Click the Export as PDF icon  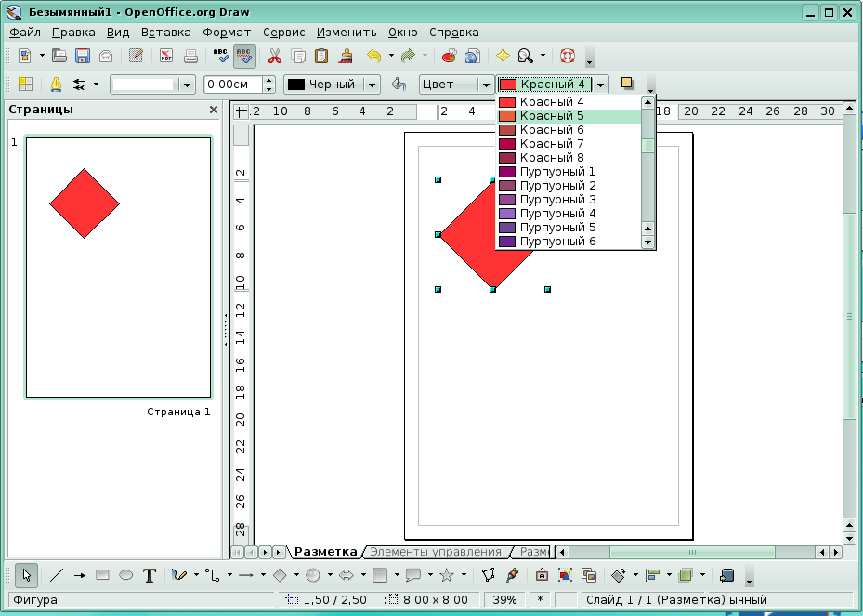[x=166, y=56]
